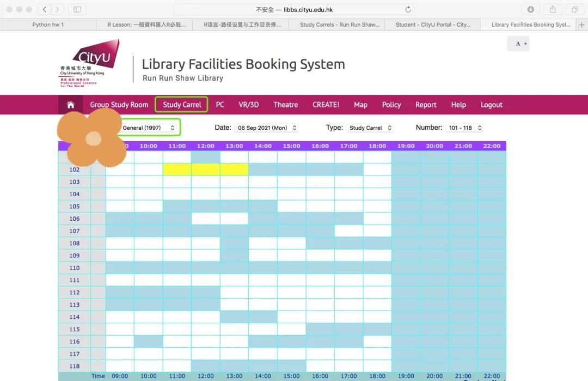Select carrel 111 row label
Viewport: 588px width, 381px height.
click(x=74, y=280)
